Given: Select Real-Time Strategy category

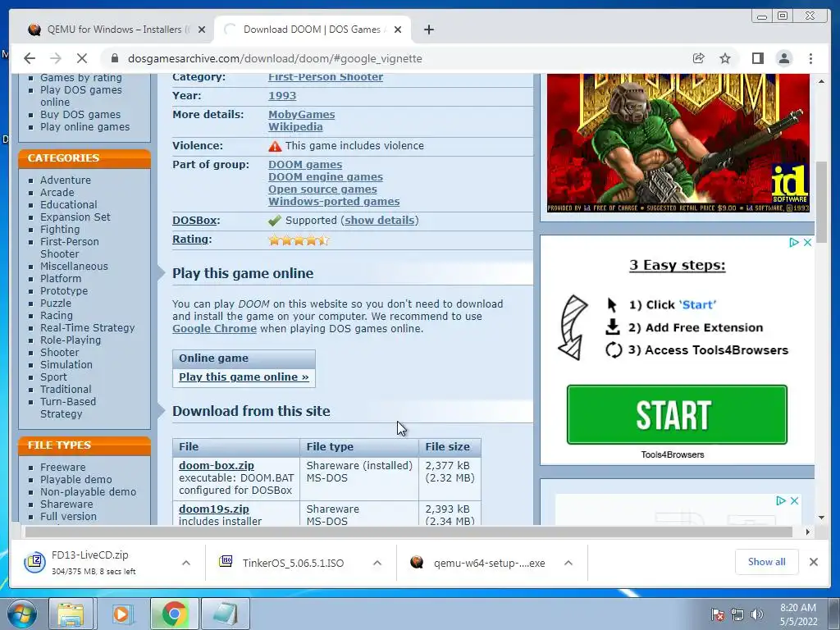Looking at the screenshot, I should [87, 328].
